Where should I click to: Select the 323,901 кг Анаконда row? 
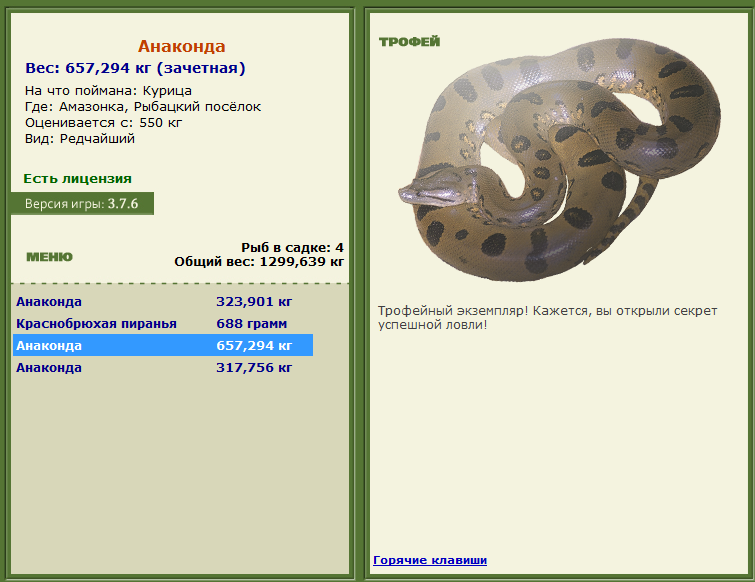[x=163, y=302]
